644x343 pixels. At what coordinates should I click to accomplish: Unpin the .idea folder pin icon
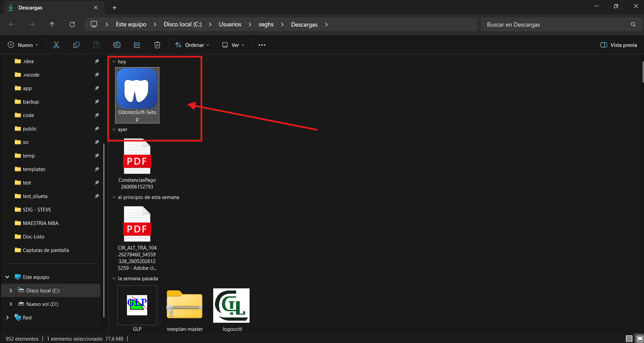97,61
